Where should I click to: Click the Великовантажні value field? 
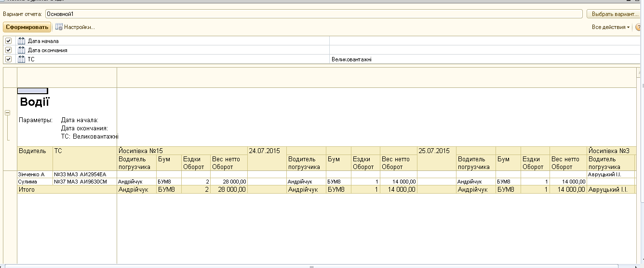click(484, 59)
